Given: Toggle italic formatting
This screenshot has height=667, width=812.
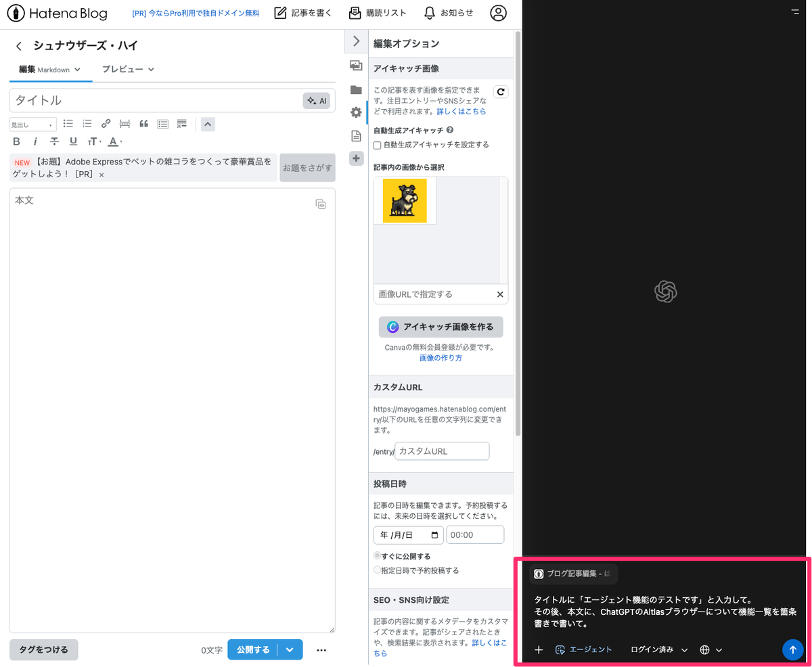Looking at the screenshot, I should pyautogui.click(x=35, y=141).
